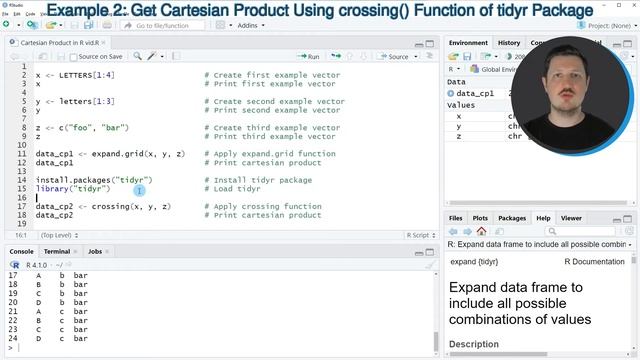Open the code tools wand dropdown arrow

[x=162, y=56]
